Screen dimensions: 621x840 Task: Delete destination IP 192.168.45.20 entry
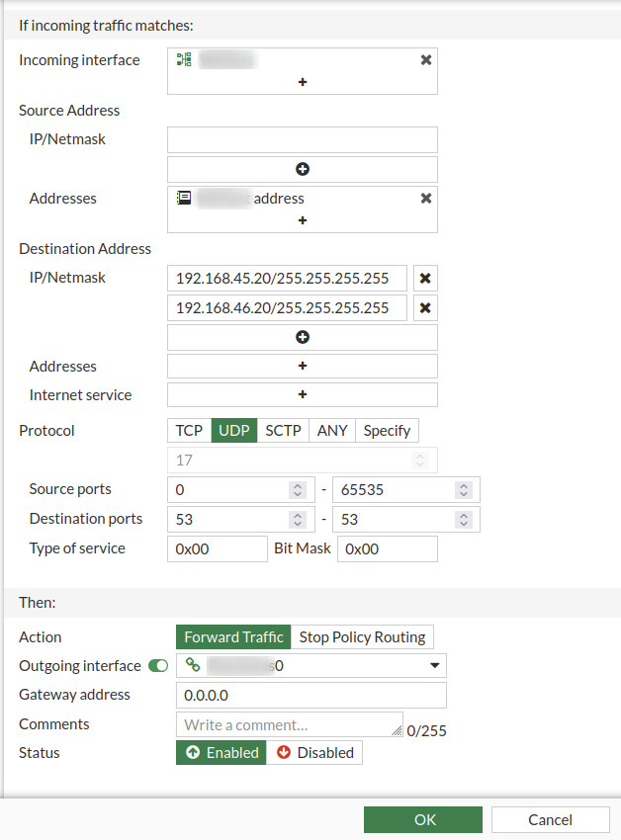(x=424, y=278)
